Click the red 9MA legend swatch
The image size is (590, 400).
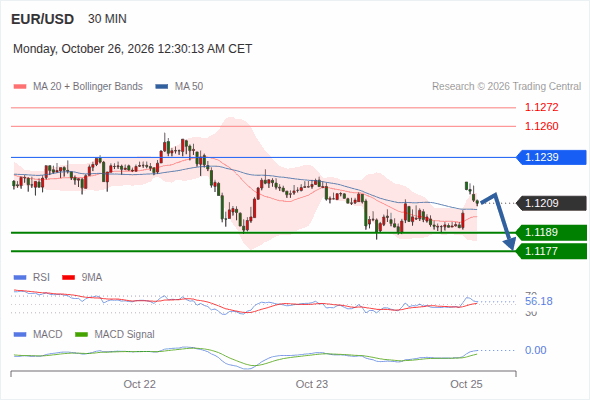point(68,278)
